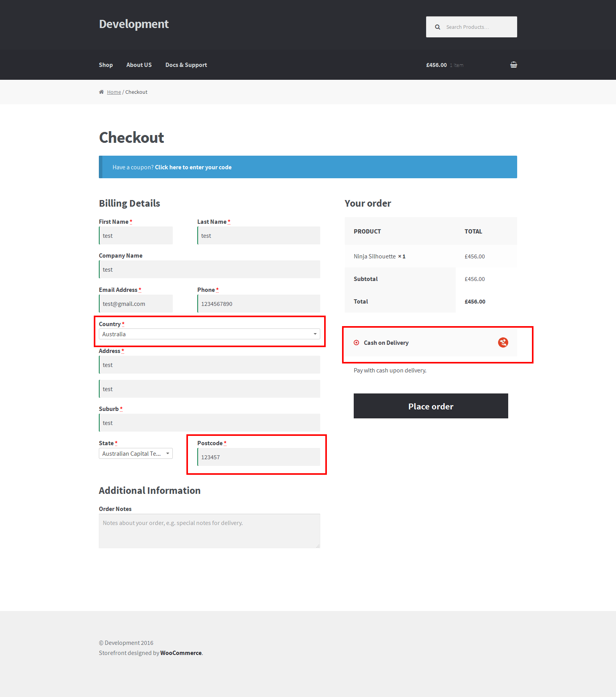Click the search magnifier icon
Viewport: 616px width, 697px height.
point(437,27)
